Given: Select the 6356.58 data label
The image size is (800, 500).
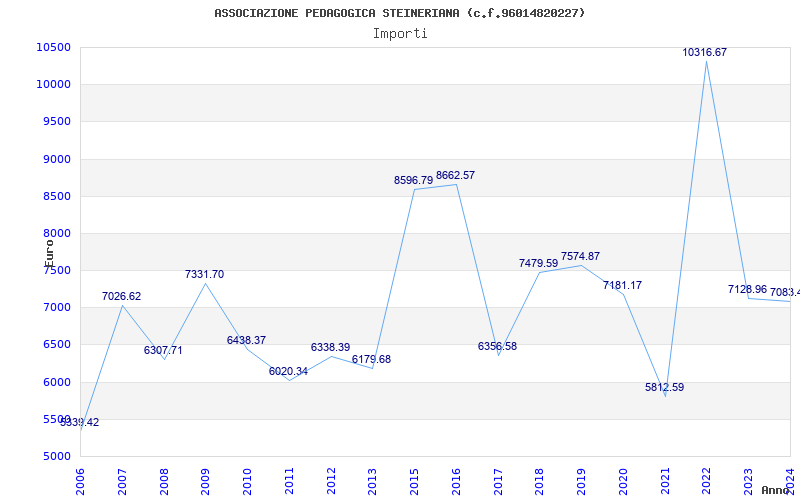Looking at the screenshot, I should click(497, 346).
